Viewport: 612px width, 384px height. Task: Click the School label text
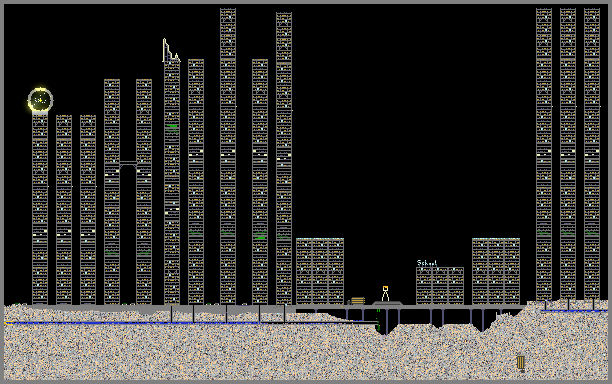coord(427,263)
